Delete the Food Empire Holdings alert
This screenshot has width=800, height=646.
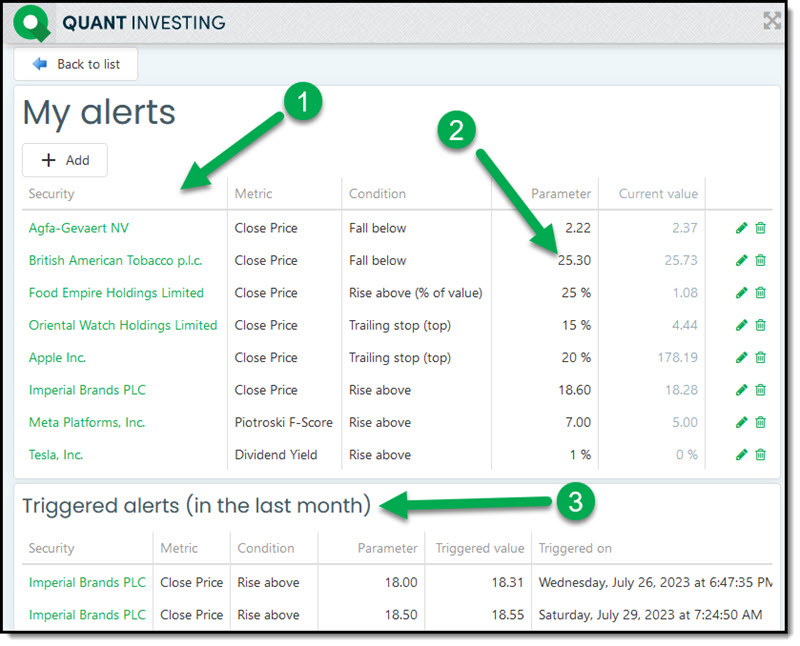[760, 293]
